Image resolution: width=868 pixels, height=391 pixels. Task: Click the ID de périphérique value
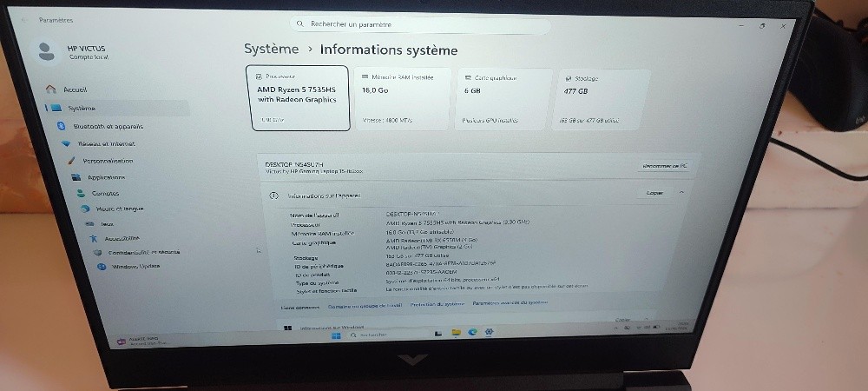[x=441, y=263]
